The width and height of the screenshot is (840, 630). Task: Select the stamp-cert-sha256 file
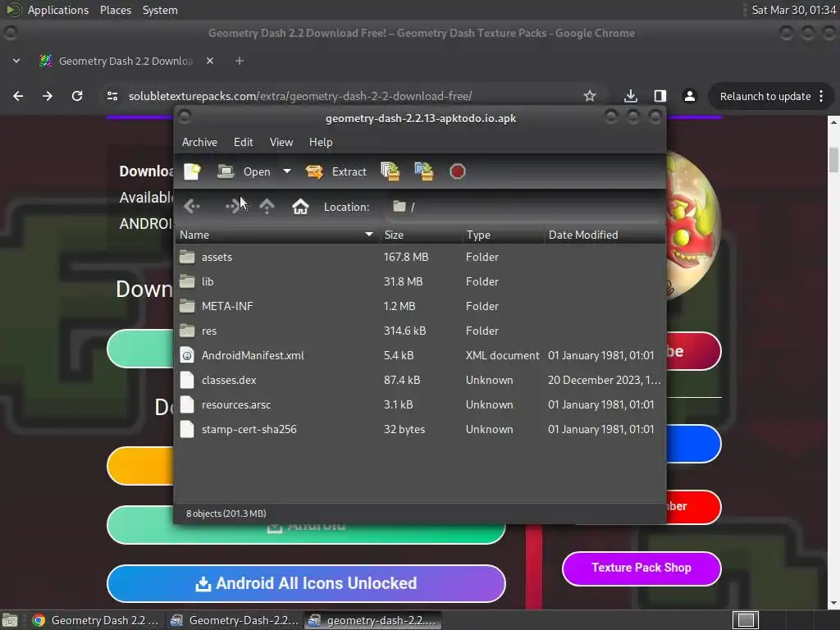pos(420,430)
